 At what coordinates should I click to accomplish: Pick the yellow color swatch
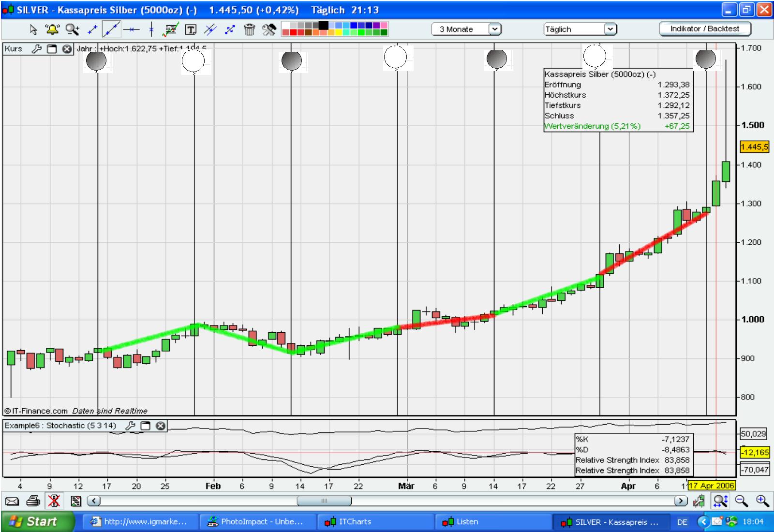click(339, 32)
